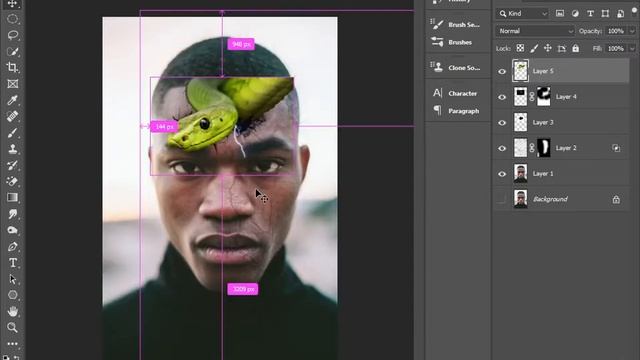640x360 pixels.
Task: Click the Background layer lock icon
Action: click(616, 199)
